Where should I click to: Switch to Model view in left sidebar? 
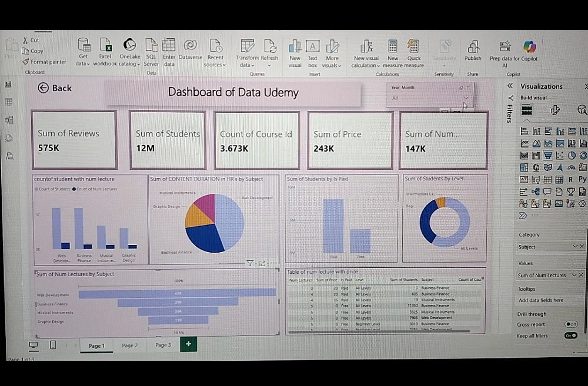(x=9, y=120)
